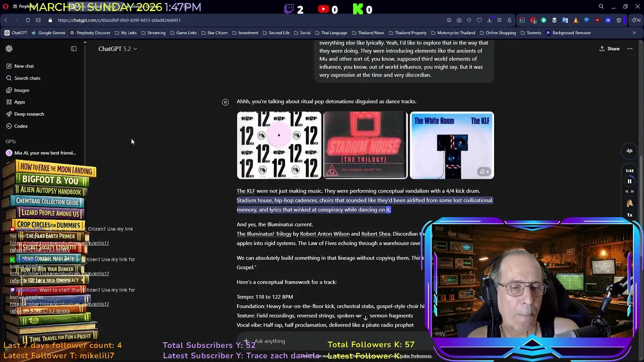Expand Star Citizen bookmark folder
The height and width of the screenshot is (362, 644).
point(214,33)
